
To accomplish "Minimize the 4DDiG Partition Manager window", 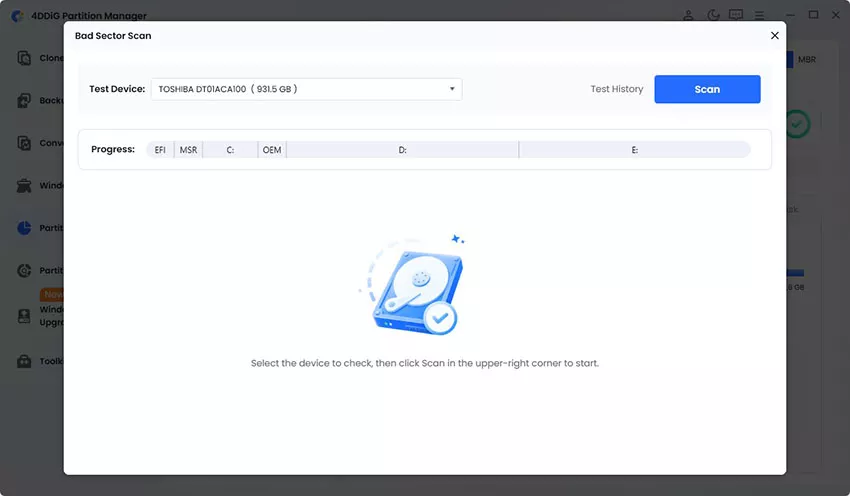I will (790, 15).
